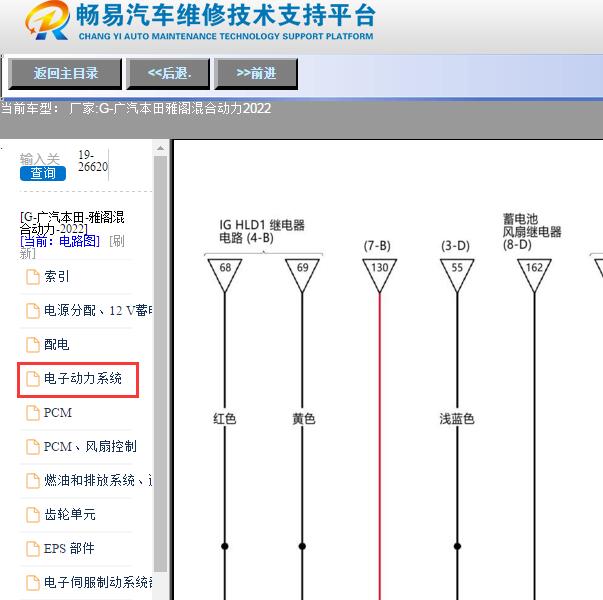Click the 浅蓝色 wire color label
This screenshot has width=603, height=600.
click(x=457, y=419)
